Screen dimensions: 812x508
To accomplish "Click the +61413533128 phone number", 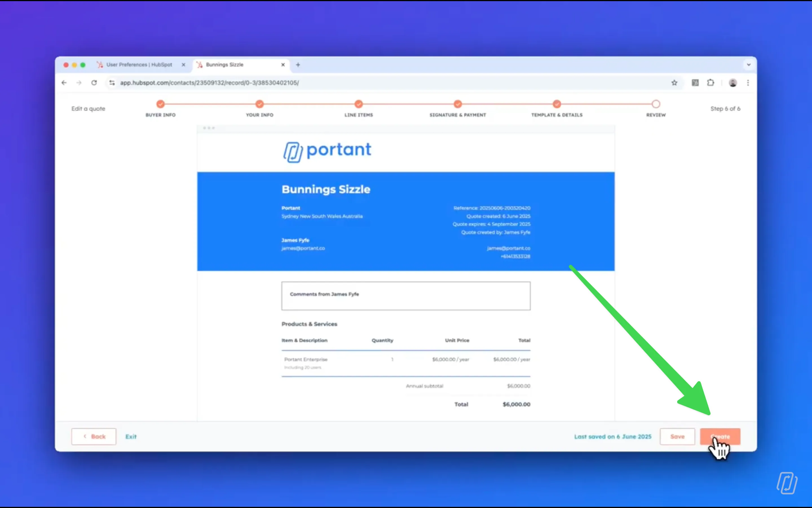I will 515,256.
